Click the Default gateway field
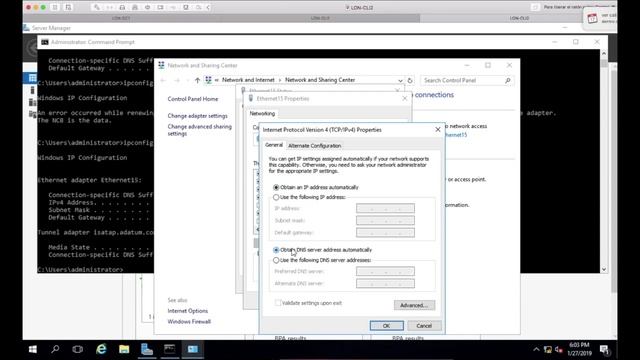The width and height of the screenshot is (640, 360). 385,233
